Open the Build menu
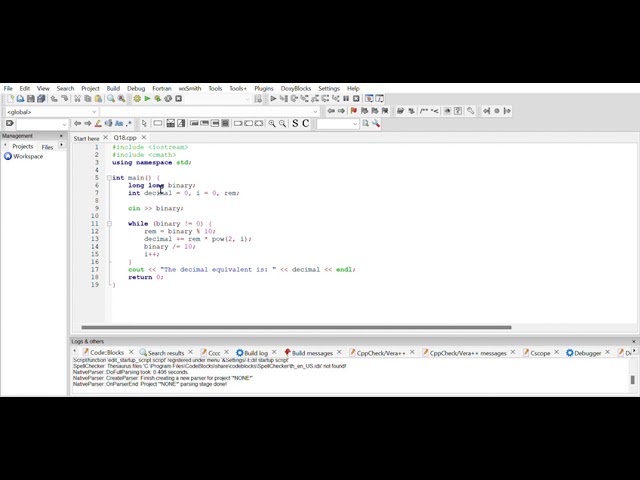Image resolution: width=640 pixels, height=480 pixels. [x=113, y=88]
